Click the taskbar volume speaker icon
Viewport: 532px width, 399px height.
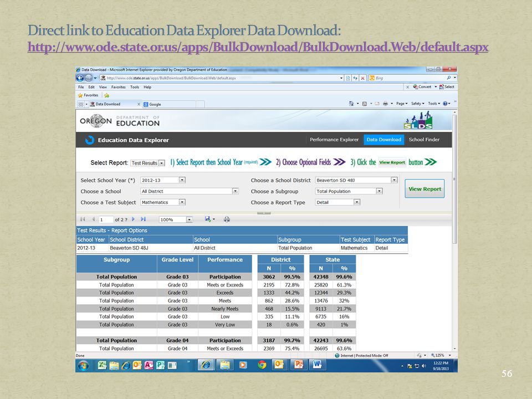pos(423,366)
